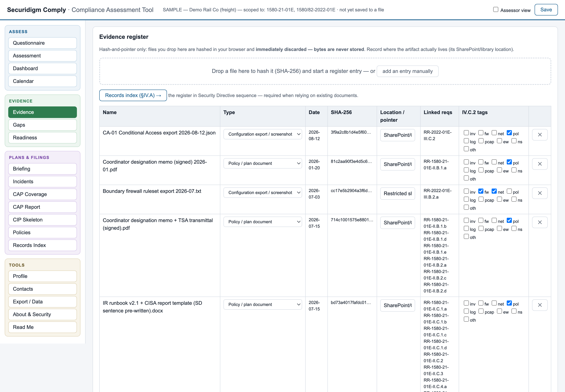Image resolution: width=565 pixels, height=392 pixels.
Task: Open Type dropdown for 2026-01-20 Coordinator designation memo
Action: click(x=262, y=163)
